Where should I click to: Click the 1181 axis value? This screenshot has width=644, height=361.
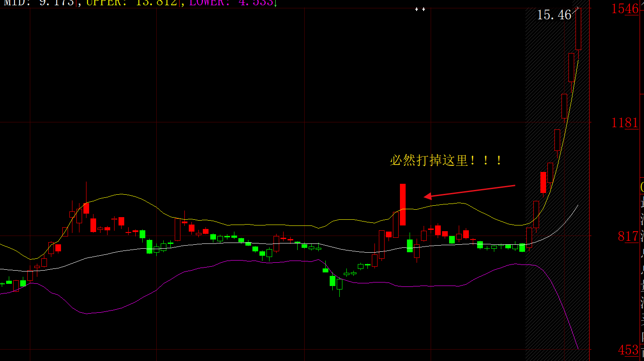pyautogui.click(x=625, y=123)
